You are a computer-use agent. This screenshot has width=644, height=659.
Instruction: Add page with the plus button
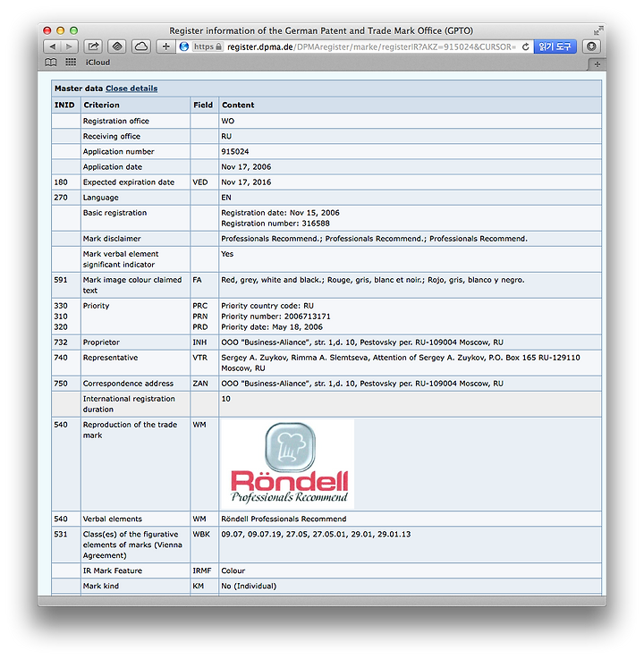[166, 46]
